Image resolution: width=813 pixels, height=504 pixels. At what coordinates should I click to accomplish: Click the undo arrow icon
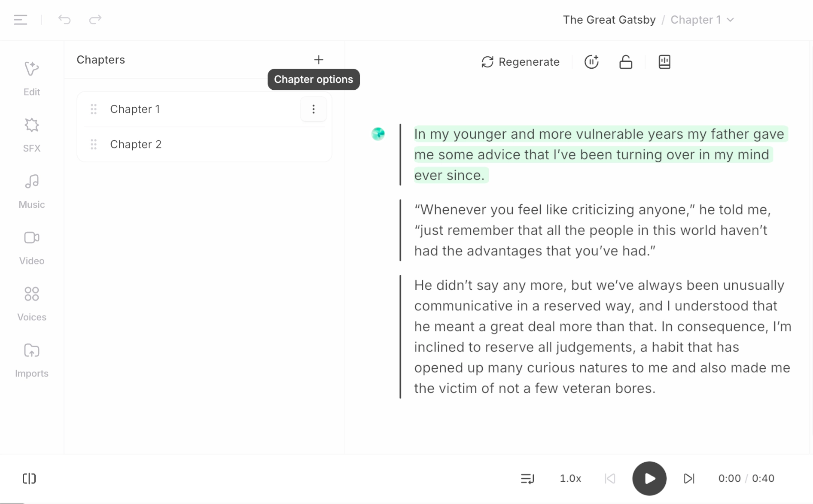(64, 19)
